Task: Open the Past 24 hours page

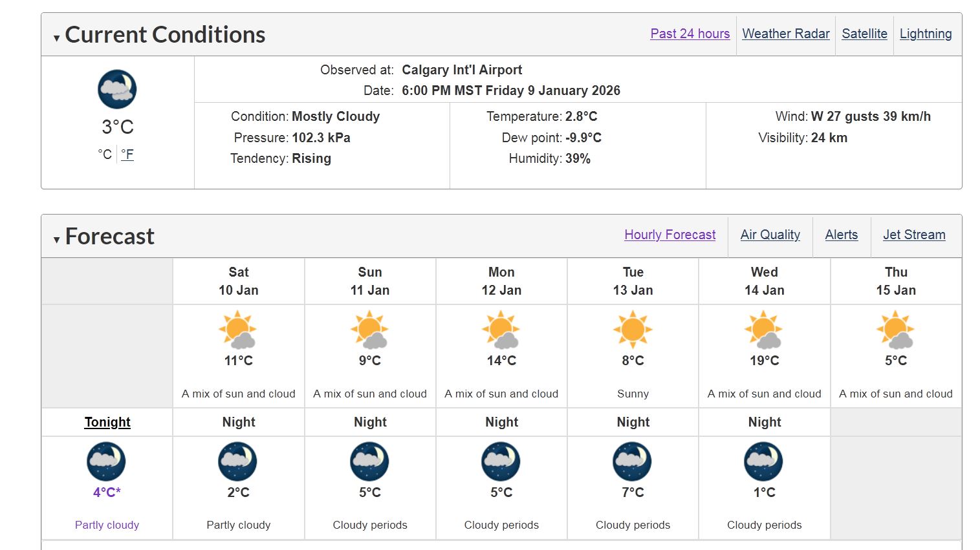Action: pos(690,34)
